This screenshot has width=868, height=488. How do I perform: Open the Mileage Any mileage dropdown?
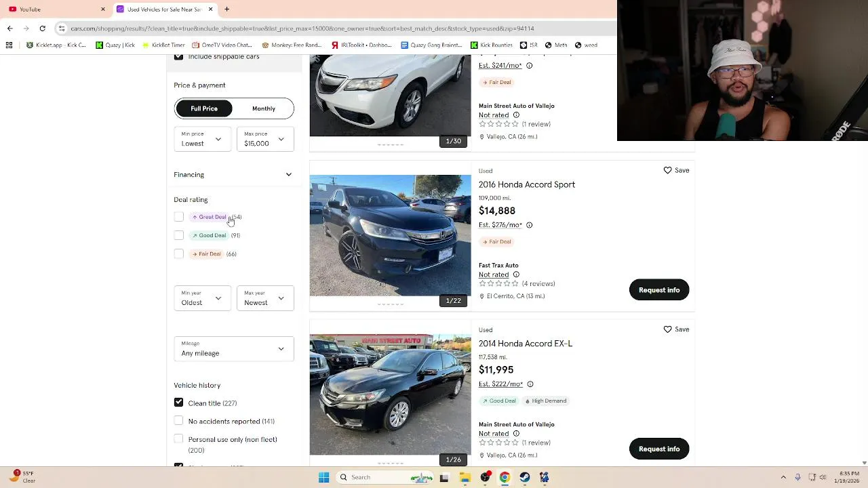click(x=234, y=349)
